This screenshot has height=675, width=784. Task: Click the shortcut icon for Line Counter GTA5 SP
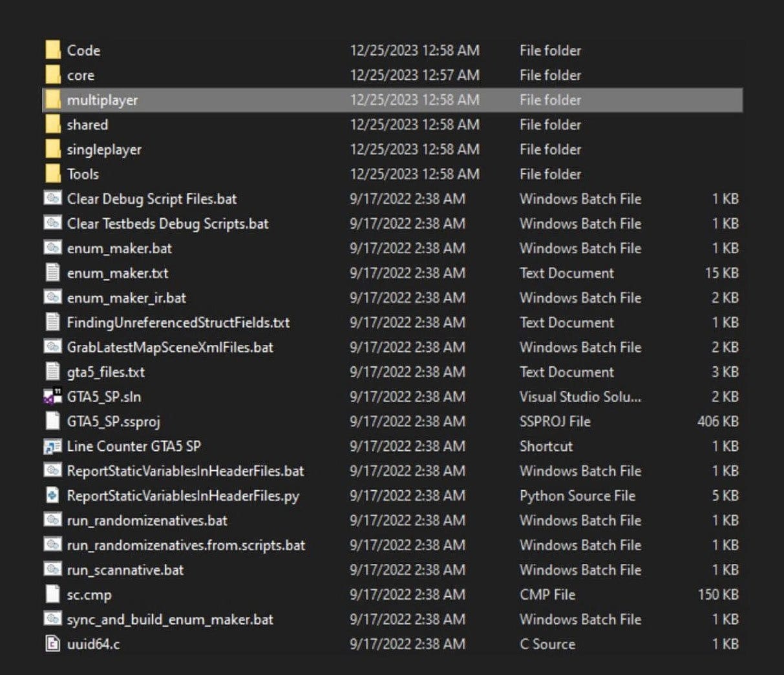[x=54, y=446]
